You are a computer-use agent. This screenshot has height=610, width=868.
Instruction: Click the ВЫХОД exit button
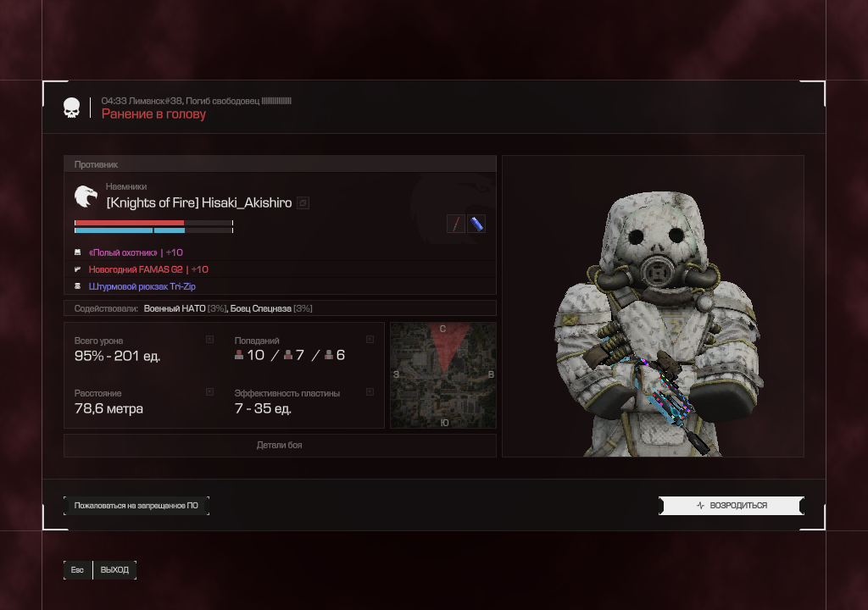pyautogui.click(x=114, y=570)
